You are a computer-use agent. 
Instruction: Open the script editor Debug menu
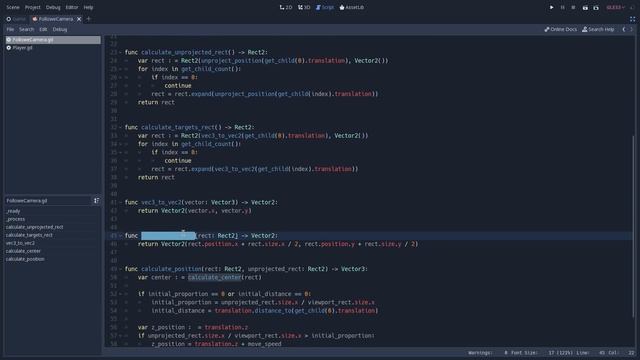pyautogui.click(x=60, y=29)
